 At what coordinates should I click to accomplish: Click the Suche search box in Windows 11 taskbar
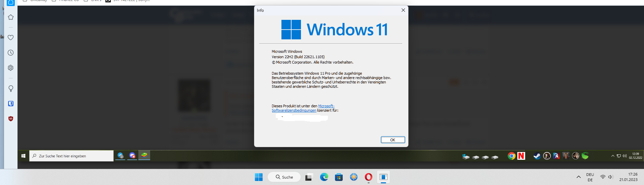284,177
